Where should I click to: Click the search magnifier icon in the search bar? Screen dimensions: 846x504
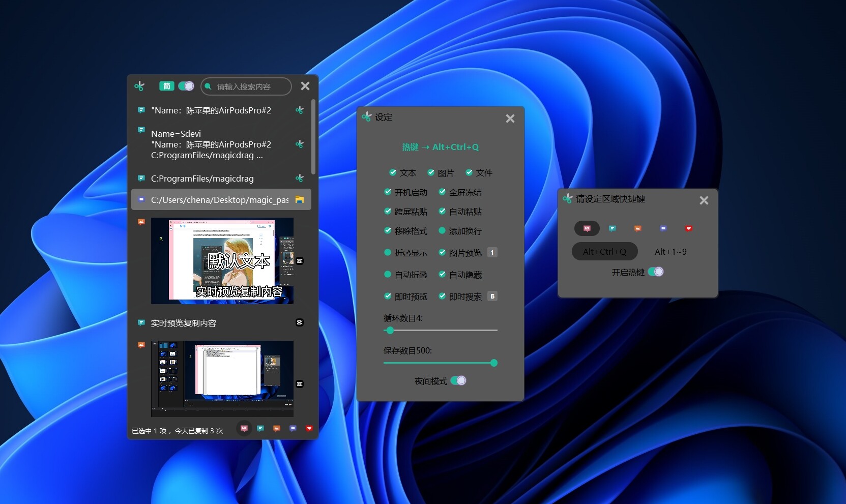[x=208, y=86]
